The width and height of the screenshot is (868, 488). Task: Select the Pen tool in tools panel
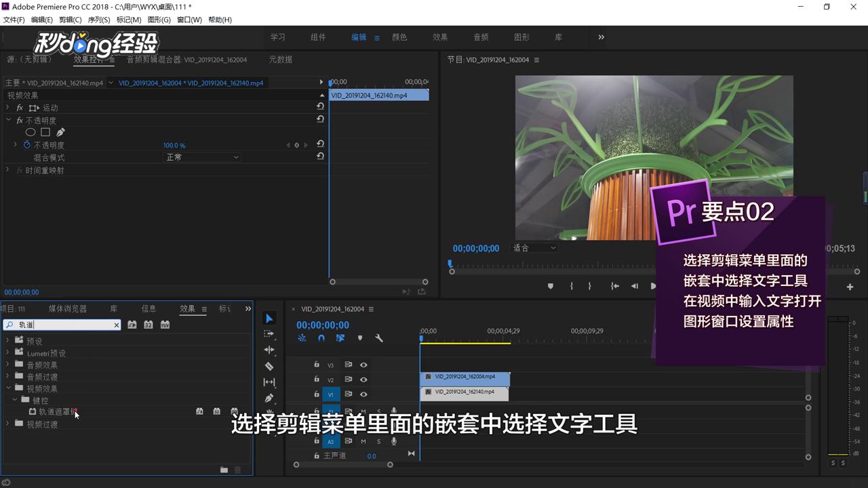(269, 398)
